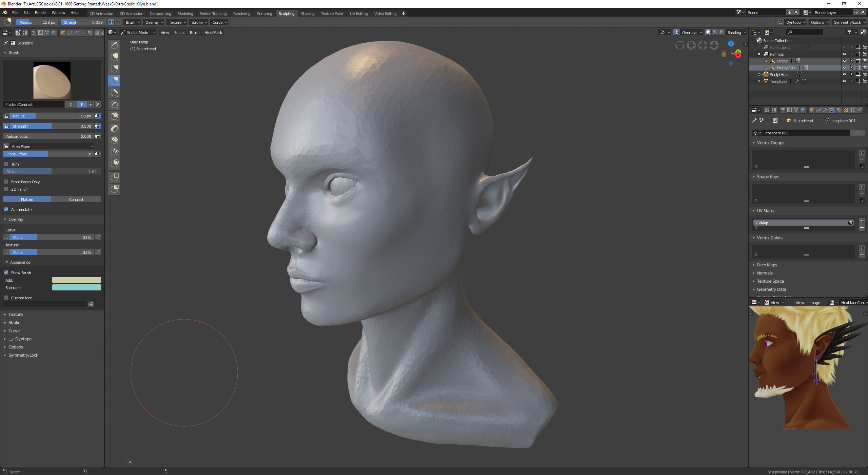Select the Contrast brush direction button
The image size is (868, 475).
76,199
